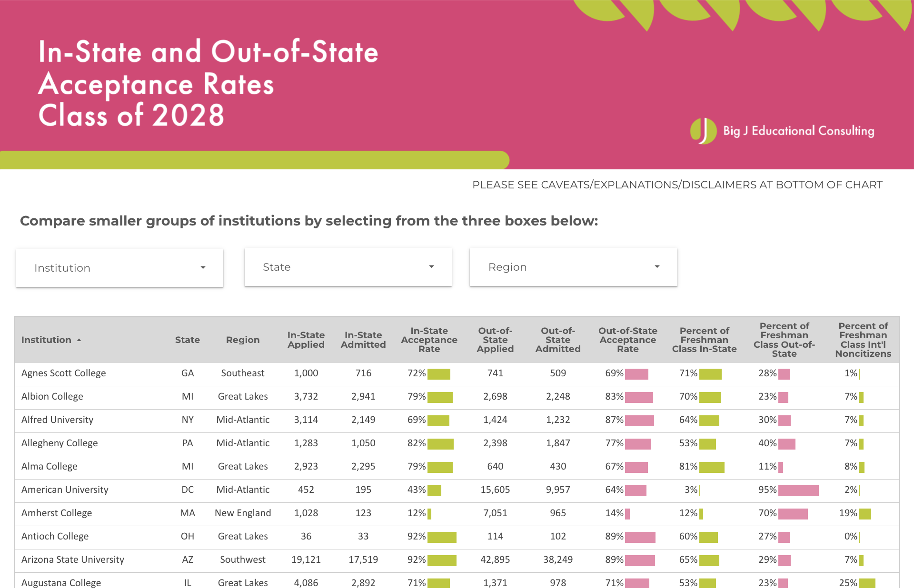Click Amherst College's 19% international bar
The image size is (914, 588).
pos(865,514)
